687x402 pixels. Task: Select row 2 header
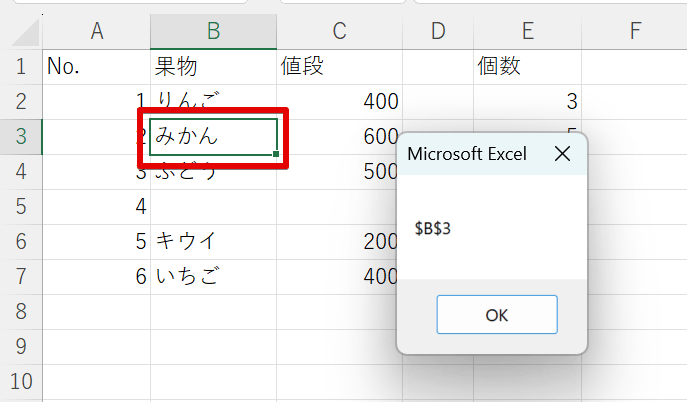(x=21, y=102)
